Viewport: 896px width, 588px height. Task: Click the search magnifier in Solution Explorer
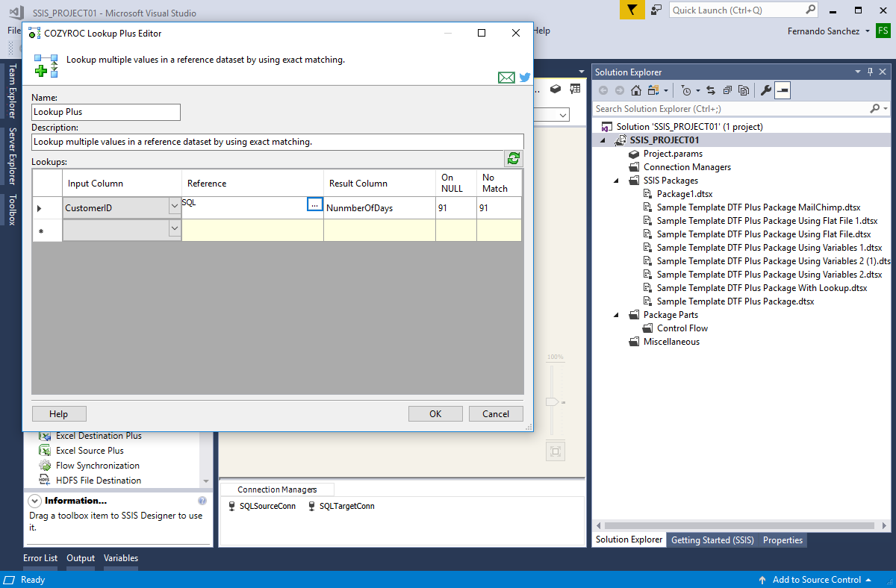[x=875, y=109]
